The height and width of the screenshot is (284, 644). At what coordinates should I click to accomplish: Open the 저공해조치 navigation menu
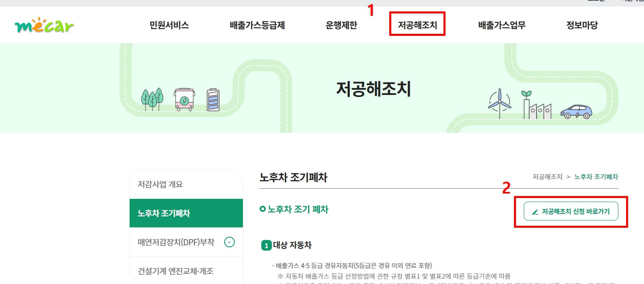pos(417,24)
